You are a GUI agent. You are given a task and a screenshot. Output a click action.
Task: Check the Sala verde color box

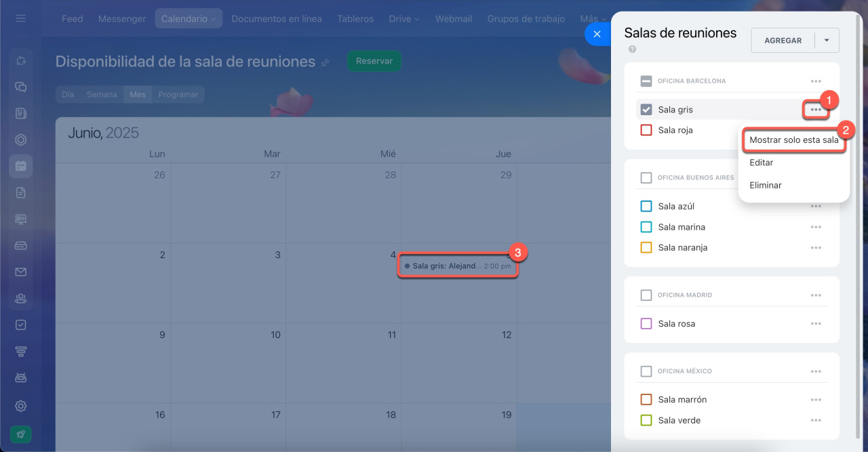(x=646, y=420)
